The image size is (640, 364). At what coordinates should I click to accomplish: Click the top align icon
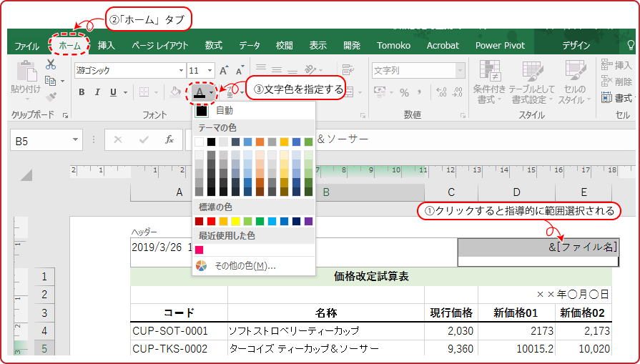tap(261, 67)
